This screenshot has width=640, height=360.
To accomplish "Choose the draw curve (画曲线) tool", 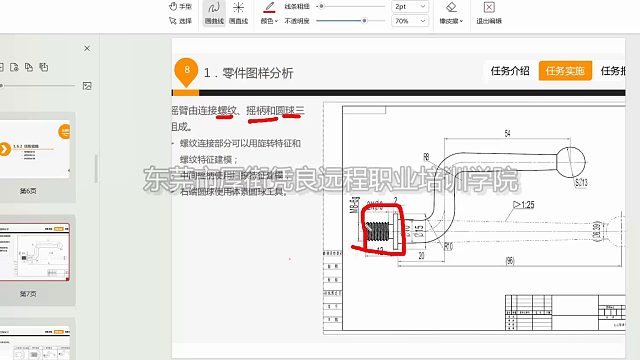I will click(214, 13).
